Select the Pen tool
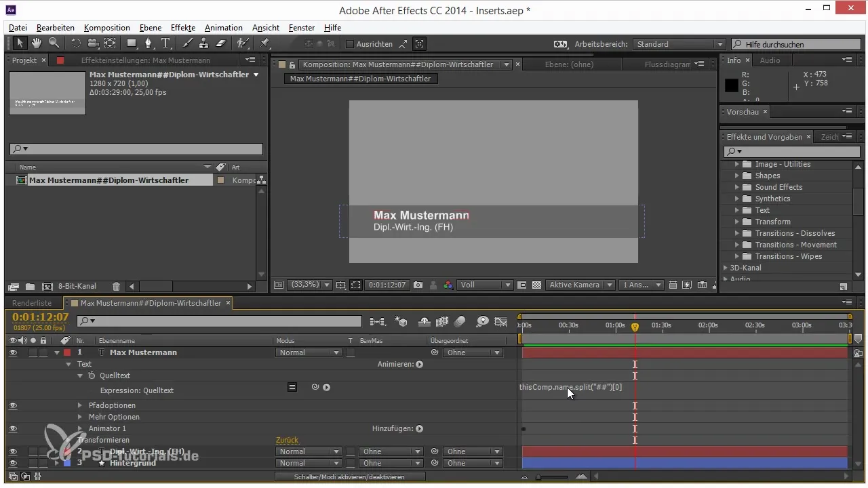Image resolution: width=868 pixels, height=488 pixels. click(149, 43)
